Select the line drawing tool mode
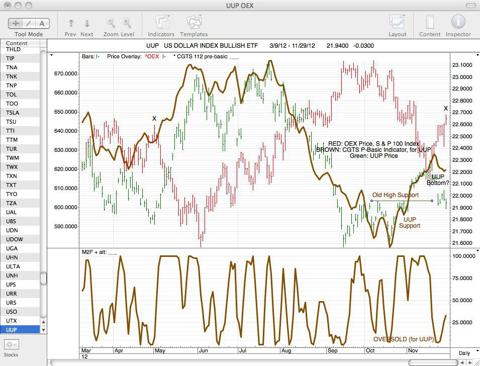This screenshot has width=480, height=366. point(29,23)
